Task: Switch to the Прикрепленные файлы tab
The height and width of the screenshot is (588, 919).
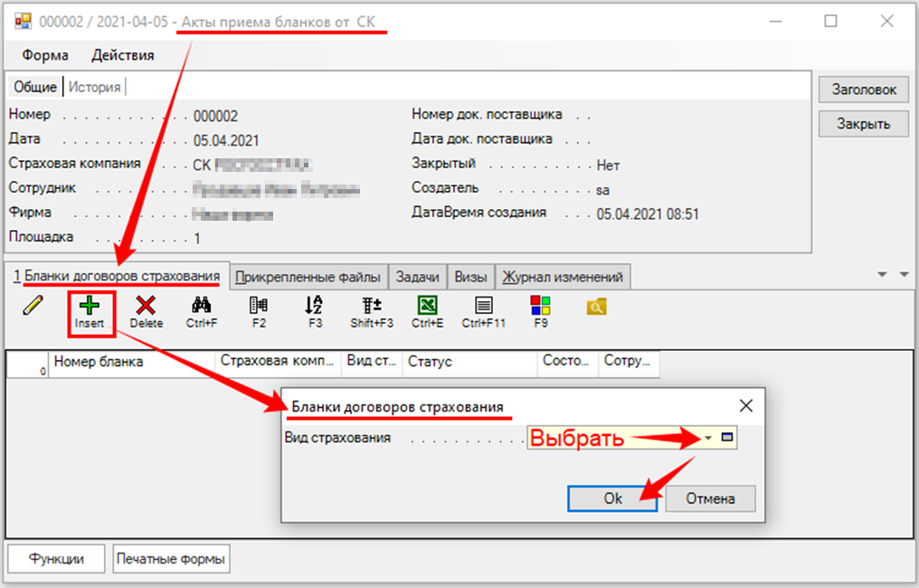Action: point(309,277)
